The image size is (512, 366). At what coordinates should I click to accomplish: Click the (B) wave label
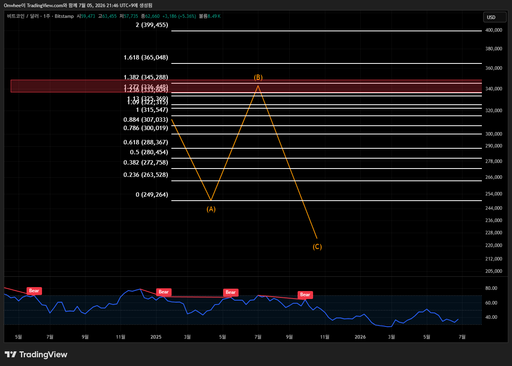258,77
